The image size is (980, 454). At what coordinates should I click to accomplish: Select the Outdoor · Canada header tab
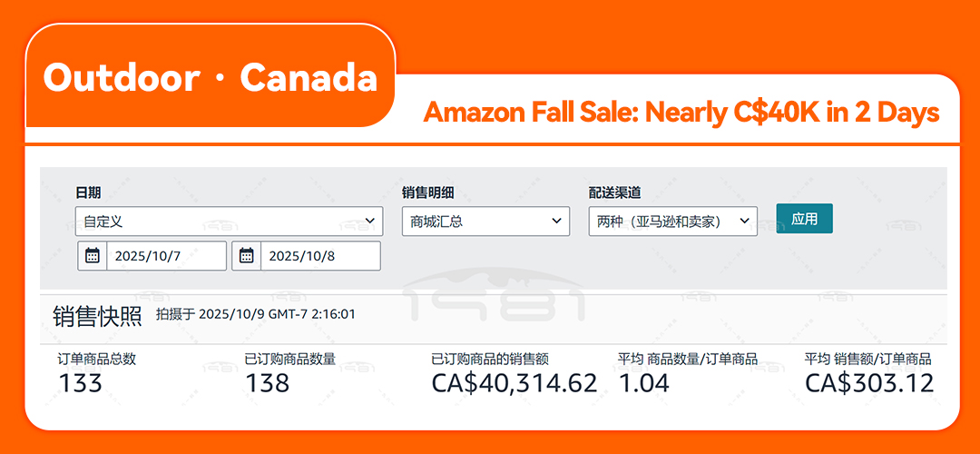210,78
